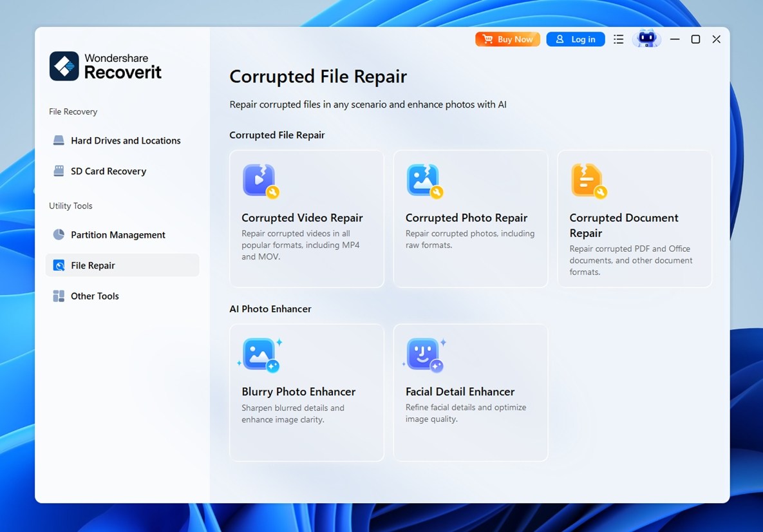Click 'Repair corrupted files in any scenario' subtitle
Screen dimensions: 763x532
pyautogui.click(x=368, y=104)
